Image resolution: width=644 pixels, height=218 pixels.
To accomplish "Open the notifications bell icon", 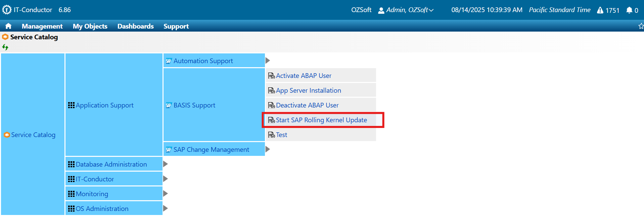I will click(629, 10).
